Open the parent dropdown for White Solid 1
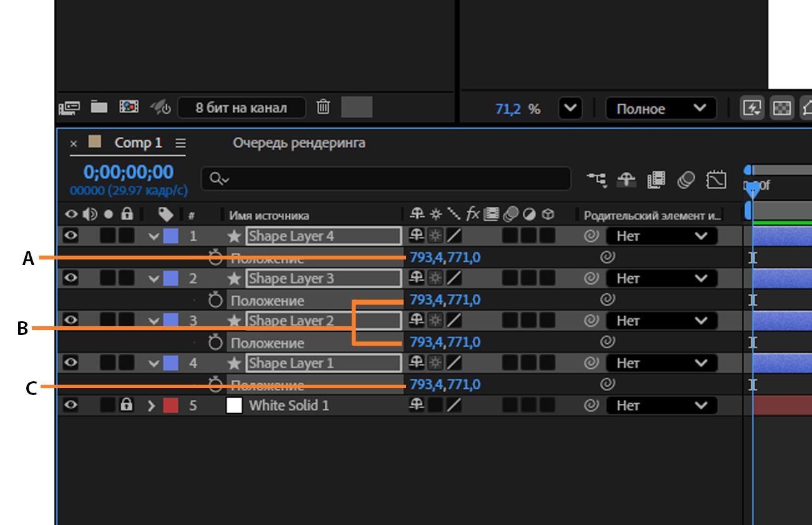 click(661, 406)
